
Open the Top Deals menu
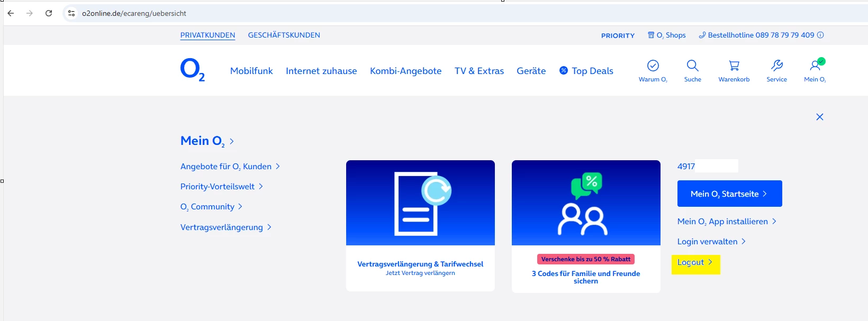tap(586, 71)
